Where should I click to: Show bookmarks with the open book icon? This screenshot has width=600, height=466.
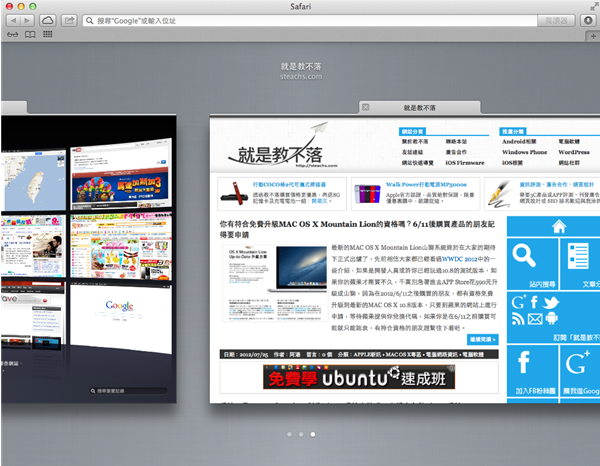(x=30, y=34)
